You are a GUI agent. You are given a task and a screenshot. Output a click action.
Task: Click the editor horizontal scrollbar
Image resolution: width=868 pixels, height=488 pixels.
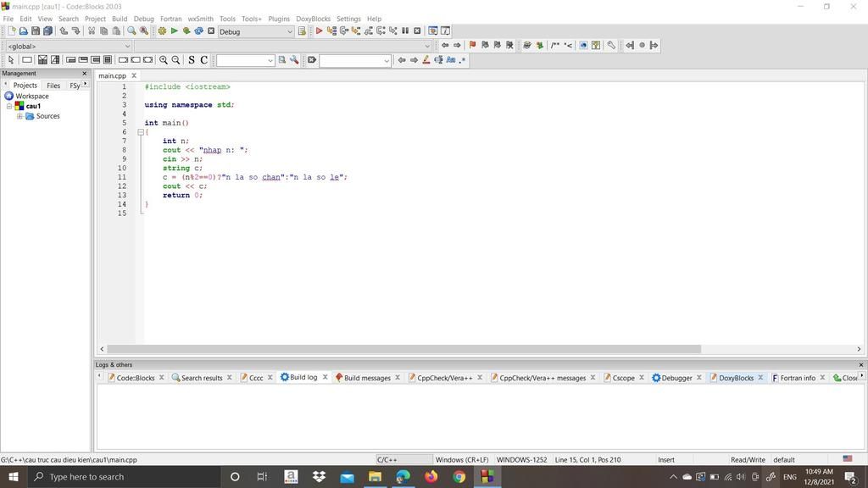pos(404,349)
